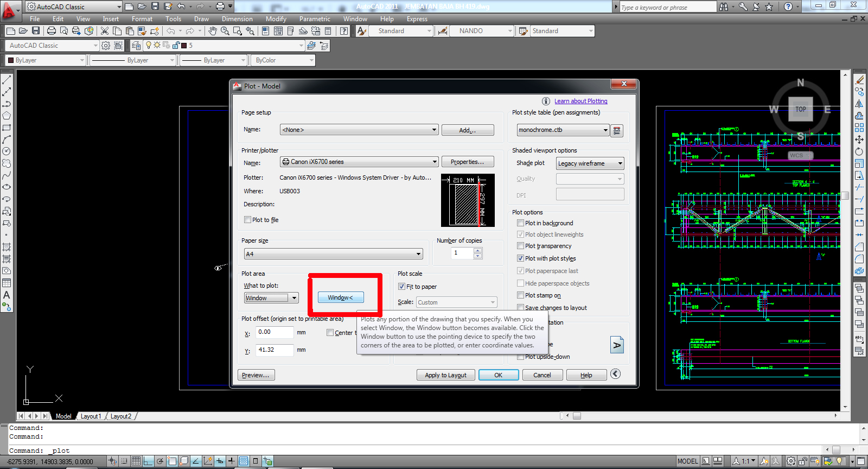The height and width of the screenshot is (469, 868).
Task: Open the Learn about Plotting link
Action: 581,101
